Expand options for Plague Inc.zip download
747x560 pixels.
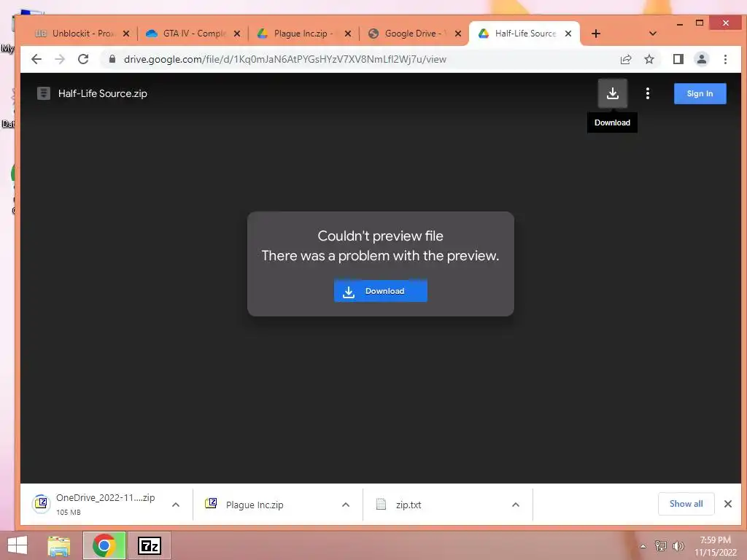(346, 505)
